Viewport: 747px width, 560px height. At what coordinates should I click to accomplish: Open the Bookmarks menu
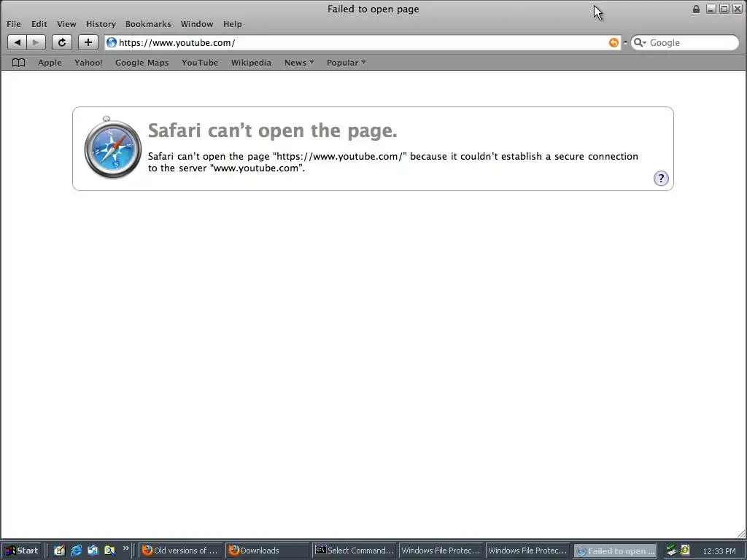click(148, 24)
